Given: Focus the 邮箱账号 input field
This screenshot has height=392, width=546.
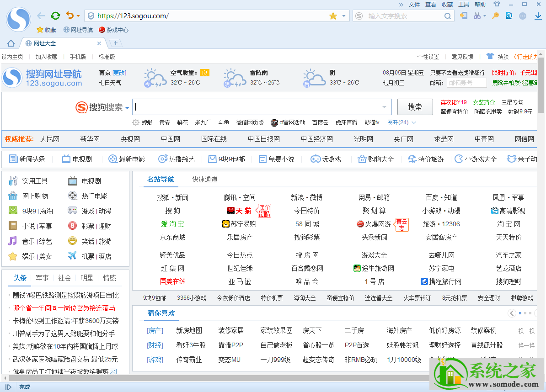Looking at the screenshot, I should click(x=466, y=83).
